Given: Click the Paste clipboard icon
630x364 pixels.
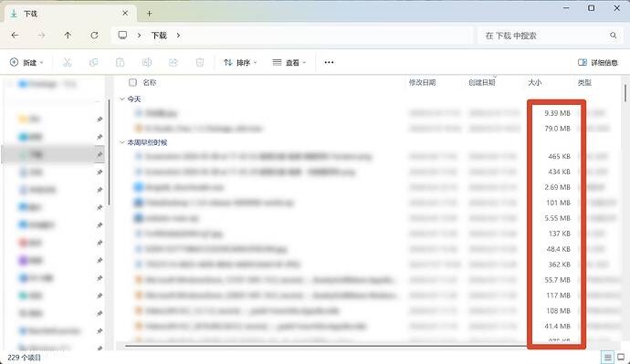Looking at the screenshot, I should pyautogui.click(x=121, y=62).
